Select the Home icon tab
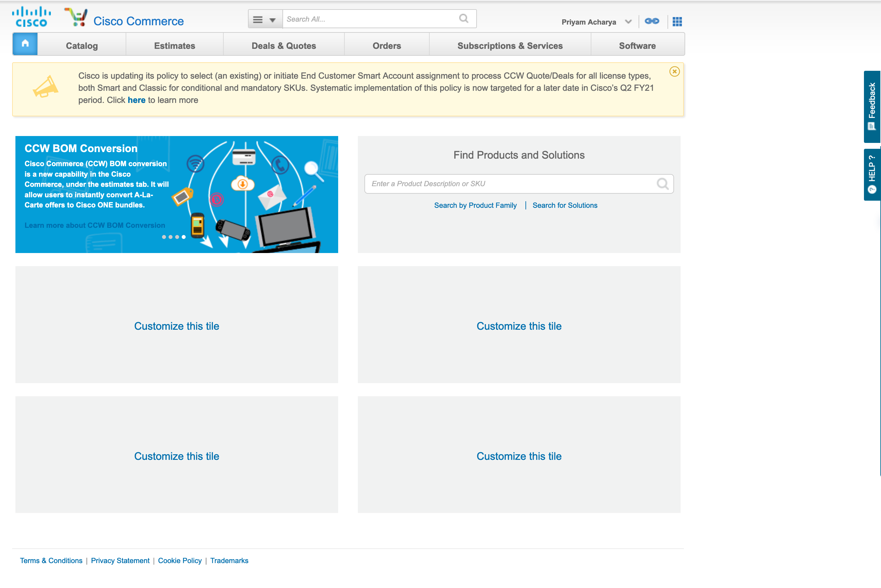 (25, 44)
